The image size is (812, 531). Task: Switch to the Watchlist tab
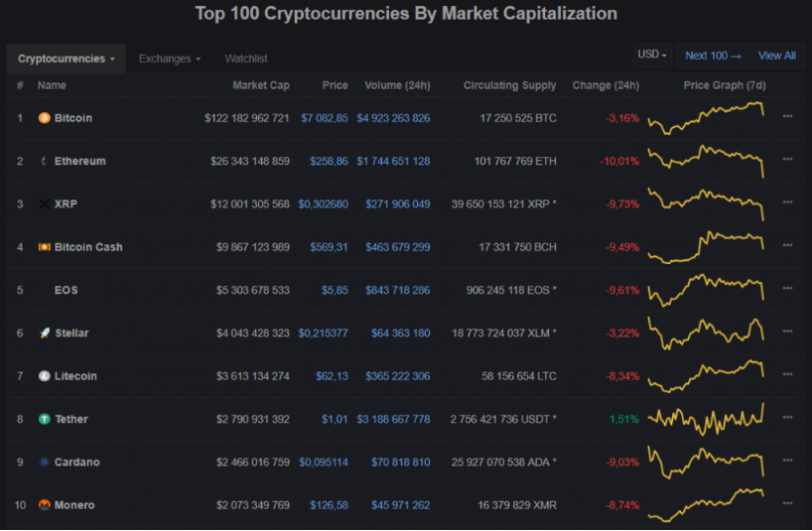tap(246, 59)
